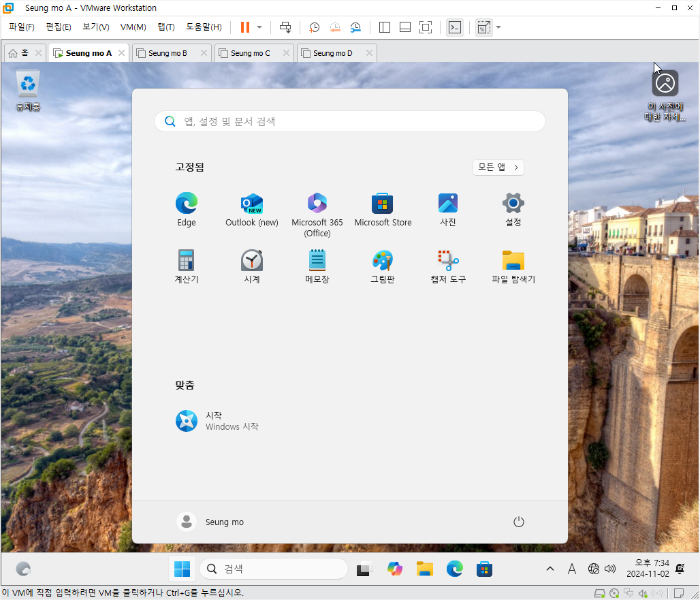Close the Seung mo B tab
This screenshot has height=600, width=700.
[204, 53]
